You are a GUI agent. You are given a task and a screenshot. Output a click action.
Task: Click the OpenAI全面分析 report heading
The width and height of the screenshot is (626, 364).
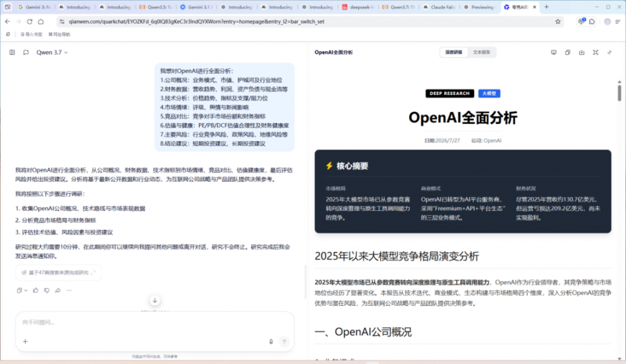[463, 118]
